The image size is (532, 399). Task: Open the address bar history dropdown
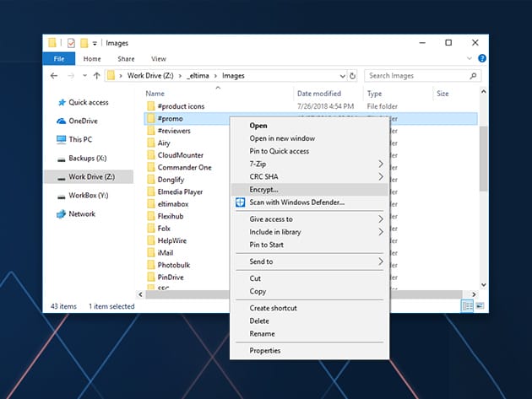(341, 76)
